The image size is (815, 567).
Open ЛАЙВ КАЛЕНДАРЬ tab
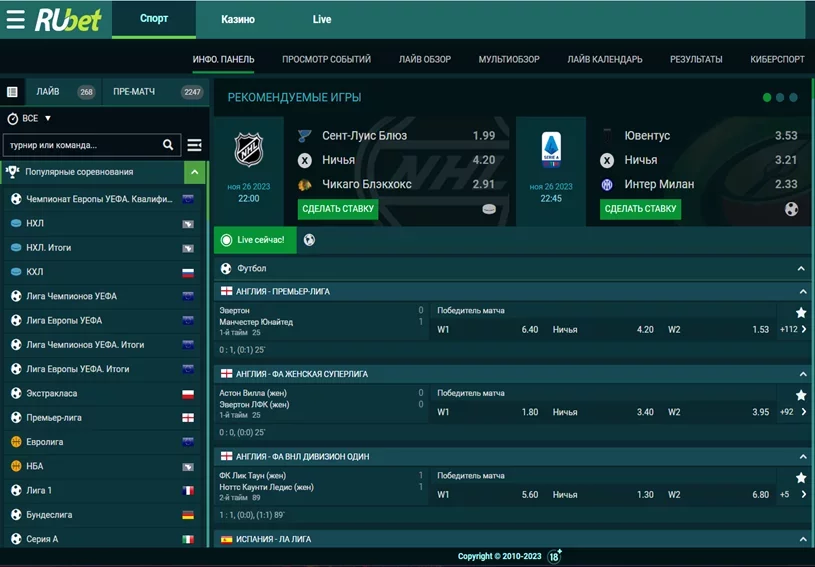coord(604,59)
